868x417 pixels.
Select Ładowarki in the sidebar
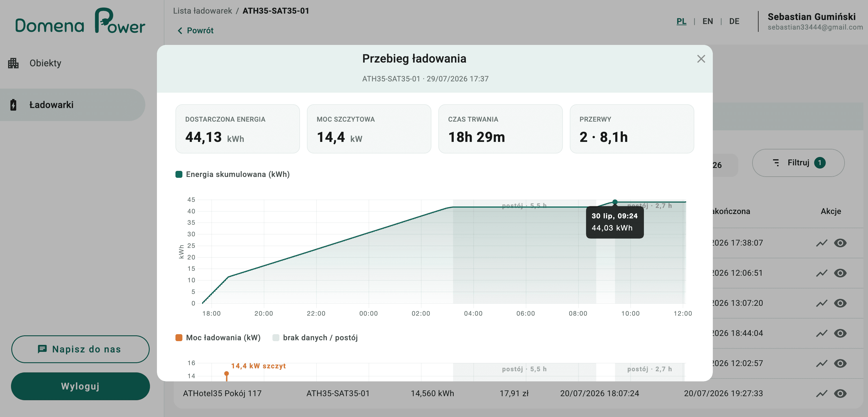pyautogui.click(x=72, y=105)
